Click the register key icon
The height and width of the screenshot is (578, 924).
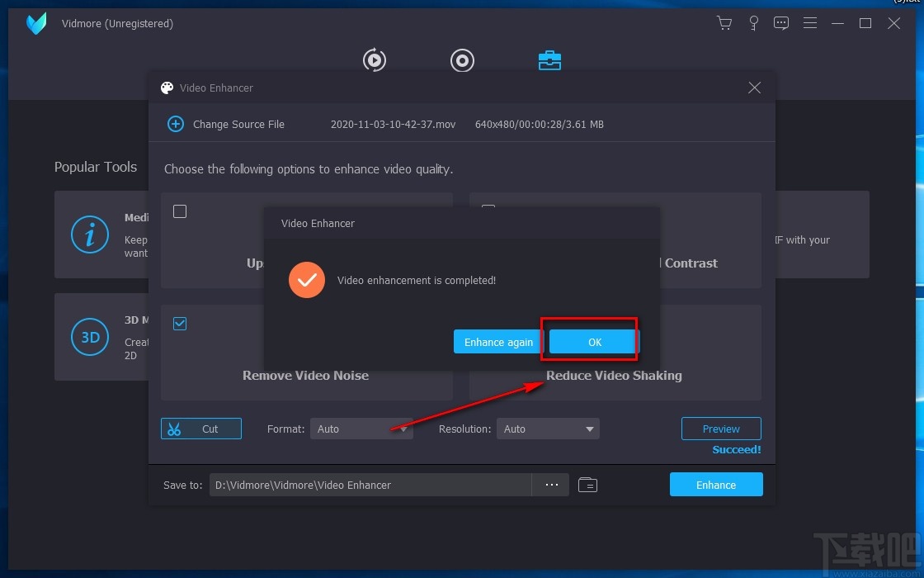(x=753, y=23)
